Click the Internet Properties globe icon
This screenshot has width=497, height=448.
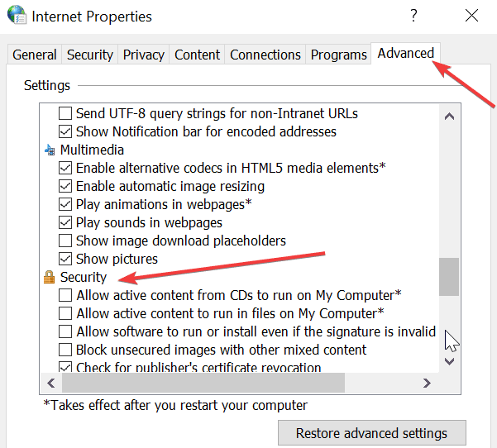[17, 15]
